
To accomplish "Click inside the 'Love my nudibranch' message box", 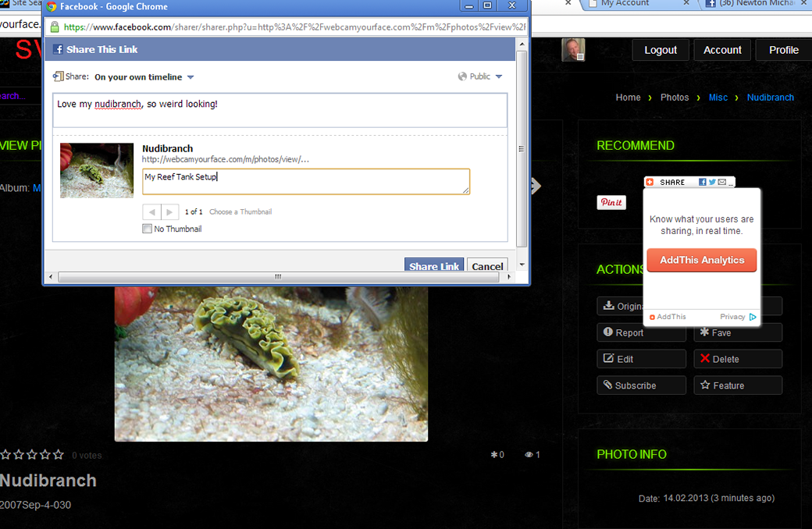I will (x=280, y=110).
